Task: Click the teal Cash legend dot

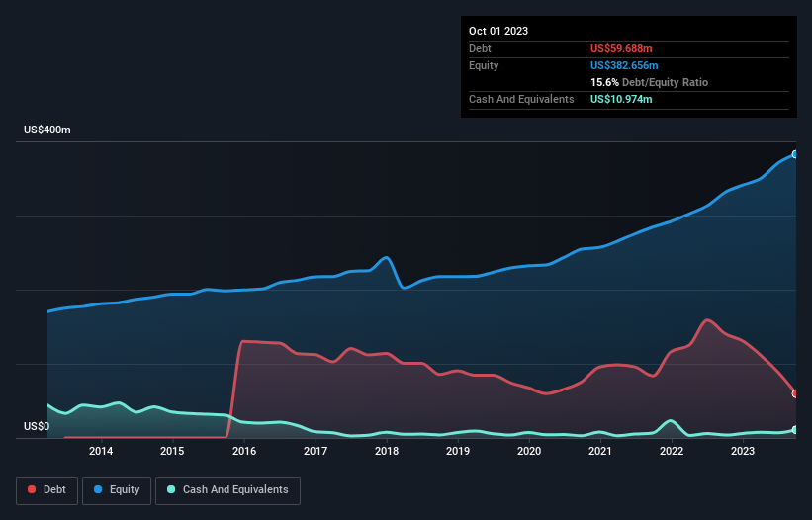Action: coord(171,489)
